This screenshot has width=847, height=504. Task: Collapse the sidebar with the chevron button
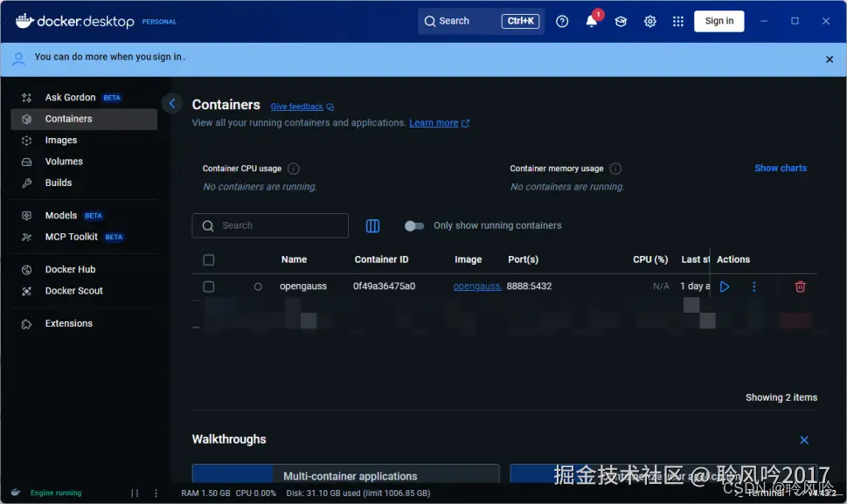coord(172,104)
